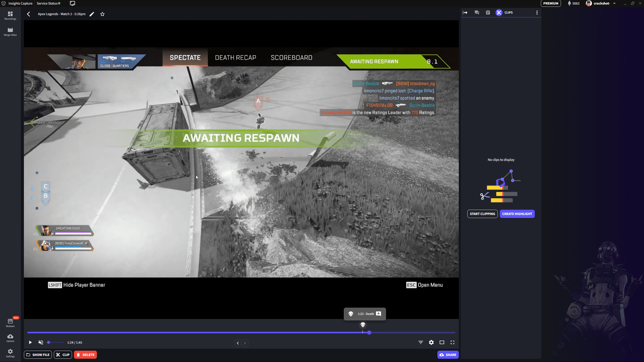Viewport: 644px width, 362px height.
Task: Open video quality settings gear icon
Action: (431, 342)
